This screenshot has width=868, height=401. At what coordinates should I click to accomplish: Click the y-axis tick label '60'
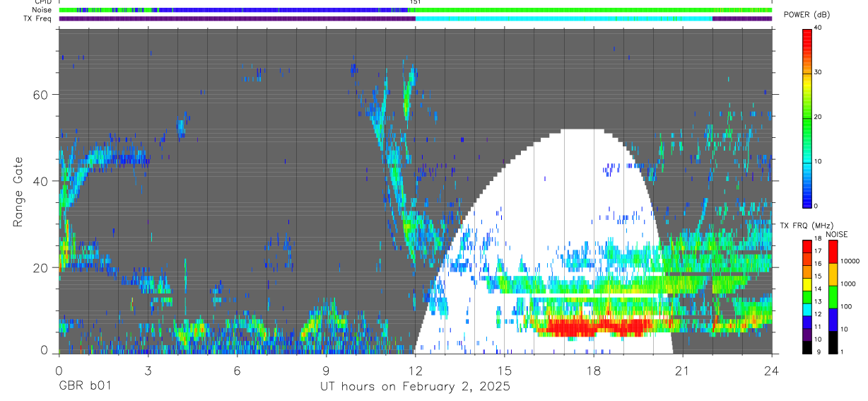click(x=42, y=95)
